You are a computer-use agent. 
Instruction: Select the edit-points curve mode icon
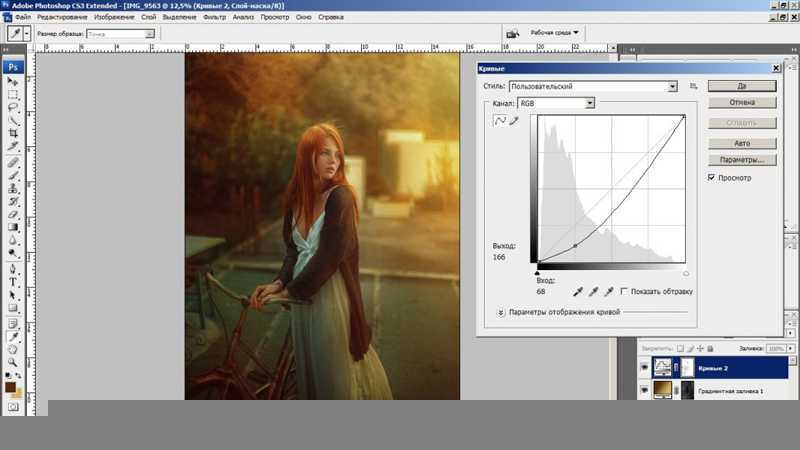pos(500,121)
